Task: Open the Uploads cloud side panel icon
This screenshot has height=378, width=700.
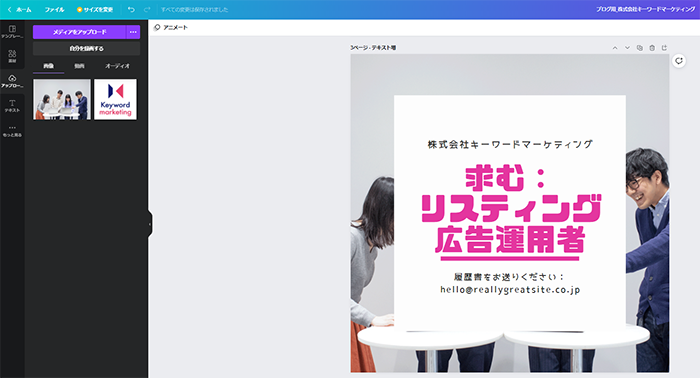Action: 12,81
